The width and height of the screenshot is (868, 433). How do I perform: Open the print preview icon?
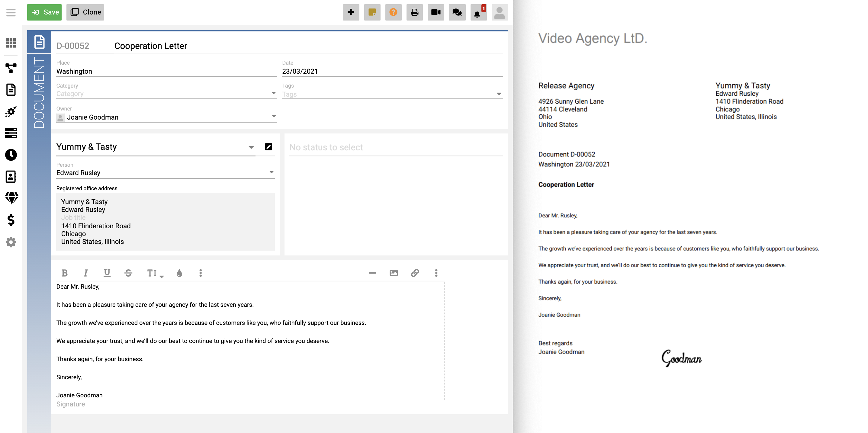click(x=414, y=12)
